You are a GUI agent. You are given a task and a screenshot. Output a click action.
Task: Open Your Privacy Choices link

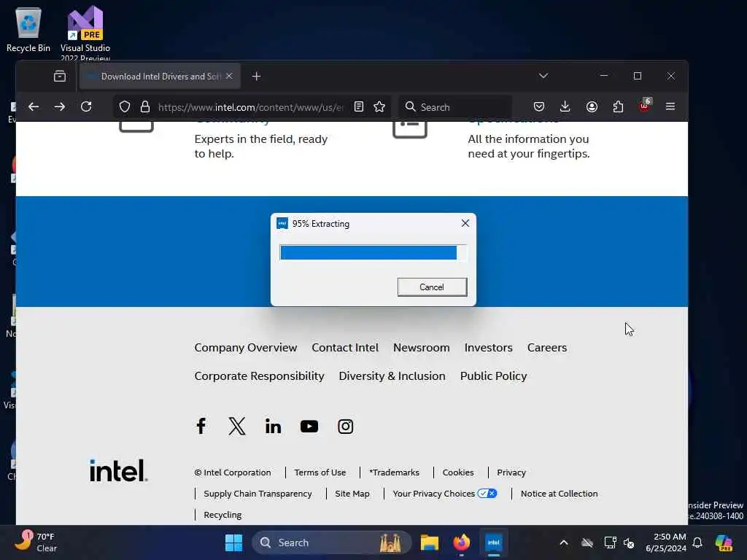[444, 494]
